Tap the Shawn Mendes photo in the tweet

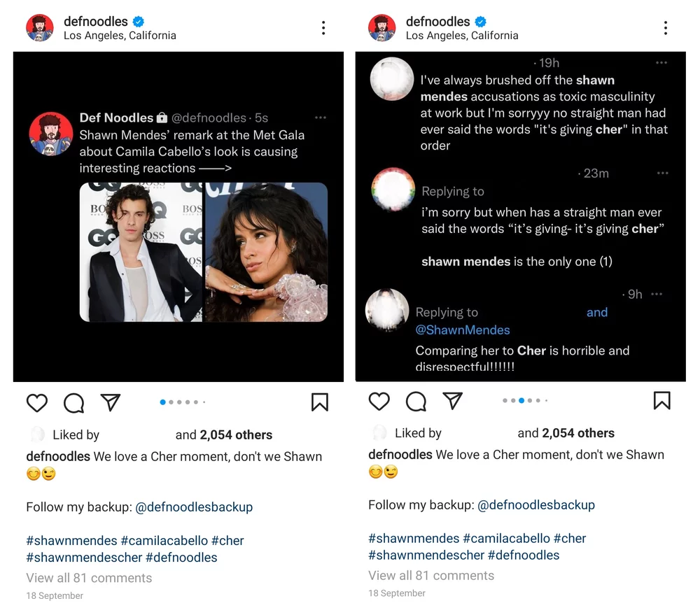[141, 252]
